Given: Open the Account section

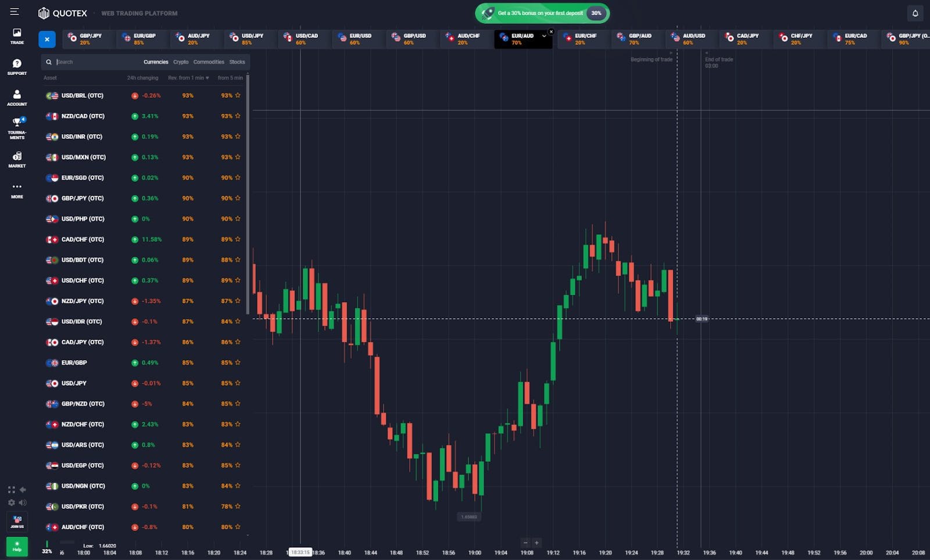Looking at the screenshot, I should [17, 98].
